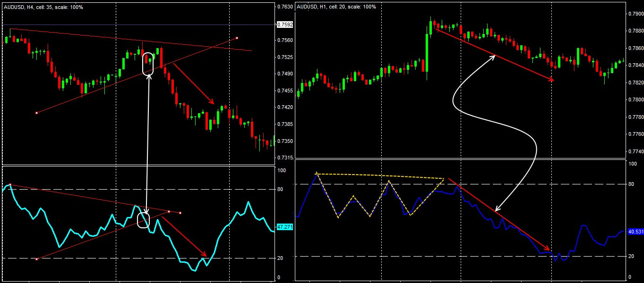The height and width of the screenshot is (283, 644).
Task: Grab left anchor of descending H4 oscillator trendline
Action: [10, 185]
